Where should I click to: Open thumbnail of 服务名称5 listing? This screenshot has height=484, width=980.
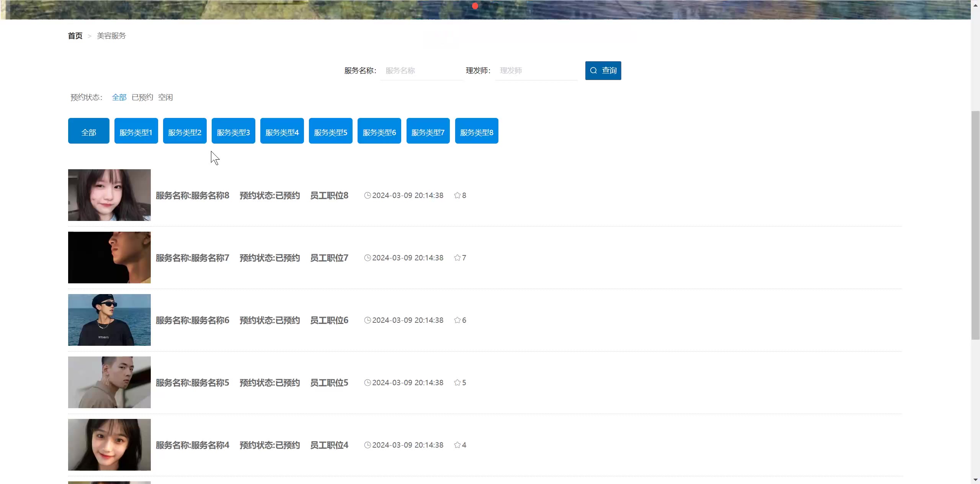tap(109, 382)
